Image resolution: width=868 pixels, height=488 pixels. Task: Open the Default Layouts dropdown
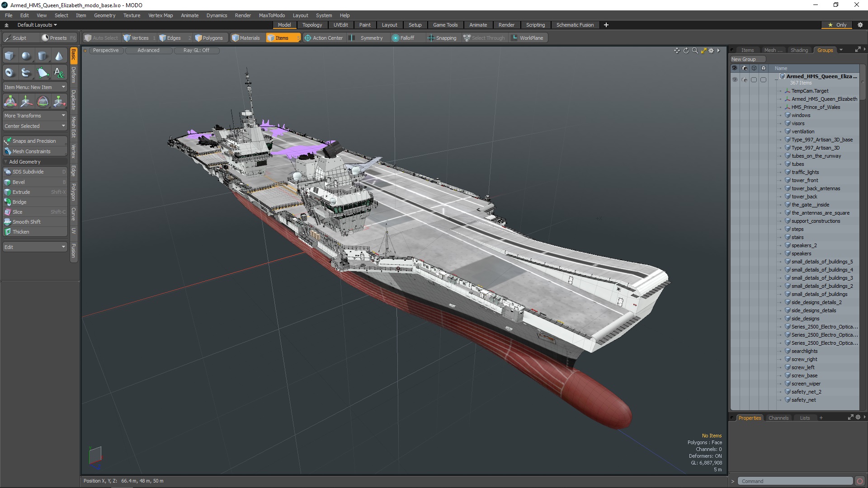[x=36, y=24]
